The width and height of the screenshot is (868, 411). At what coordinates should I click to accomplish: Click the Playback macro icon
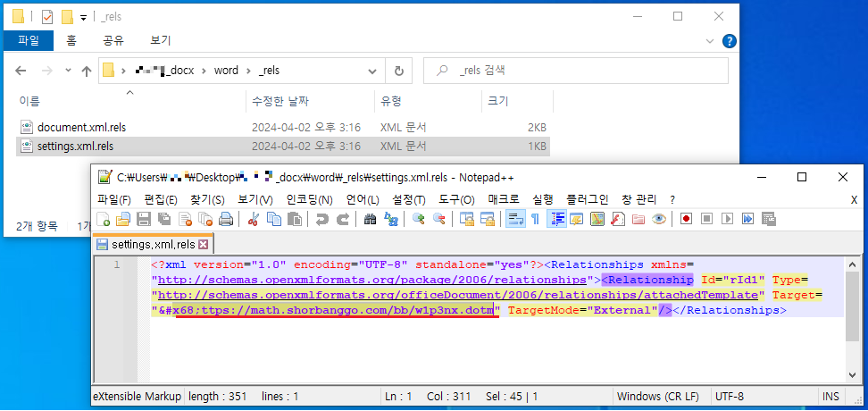(728, 219)
